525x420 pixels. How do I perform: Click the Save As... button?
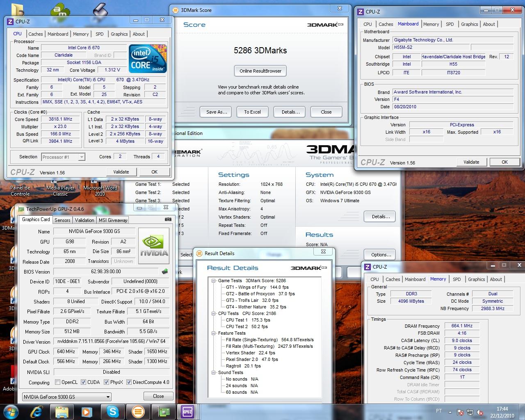click(x=217, y=112)
